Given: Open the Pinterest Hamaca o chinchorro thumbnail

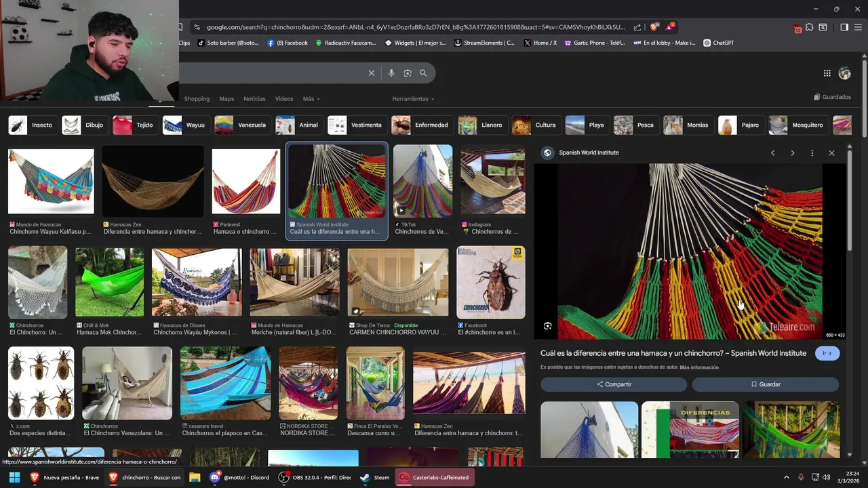Looking at the screenshot, I should tap(245, 182).
